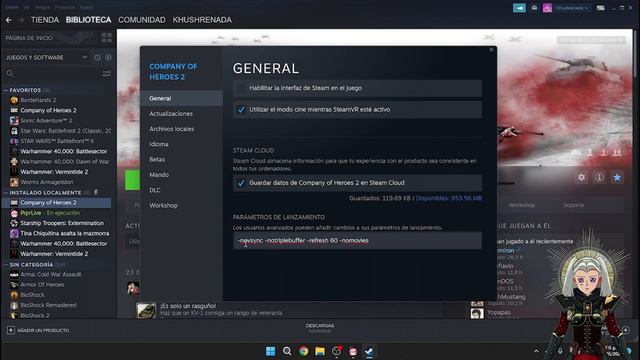
Task: Open Windows Start menu
Action: pyautogui.click(x=270, y=351)
